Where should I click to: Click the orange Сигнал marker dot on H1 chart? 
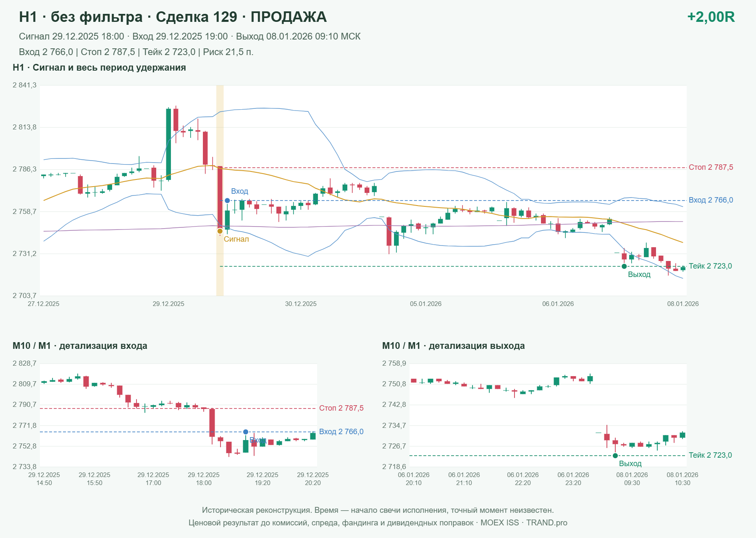(x=220, y=231)
